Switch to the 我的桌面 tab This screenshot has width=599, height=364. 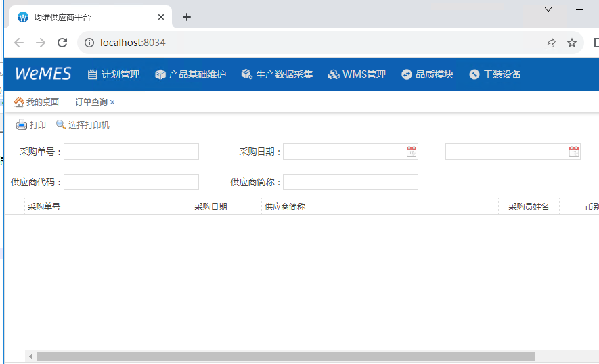42,102
